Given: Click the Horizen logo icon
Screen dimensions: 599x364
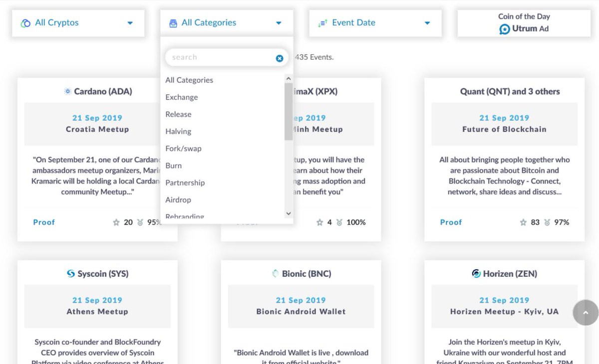Looking at the screenshot, I should coord(476,274).
